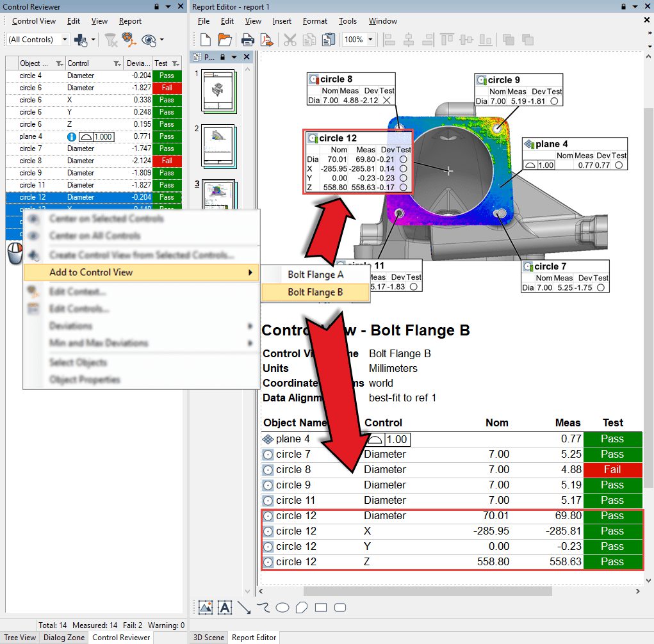Viewport: 654px width, 644px height.
Task: Select the Insert Text box tool
Action: (x=225, y=607)
